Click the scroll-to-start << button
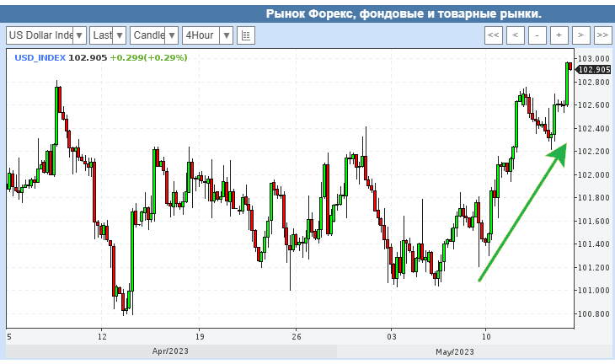This screenshot has height=364, width=615. pyautogui.click(x=494, y=35)
